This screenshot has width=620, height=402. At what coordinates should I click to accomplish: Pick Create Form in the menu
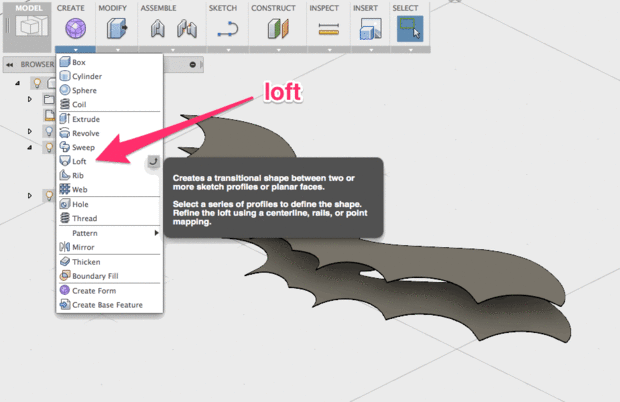click(110, 291)
